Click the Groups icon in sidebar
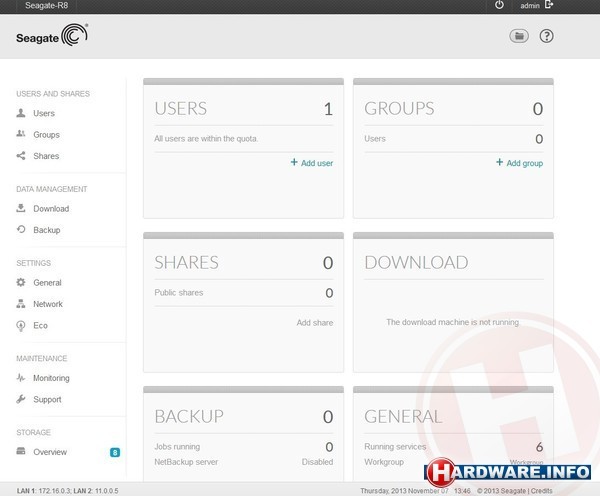 [21, 135]
